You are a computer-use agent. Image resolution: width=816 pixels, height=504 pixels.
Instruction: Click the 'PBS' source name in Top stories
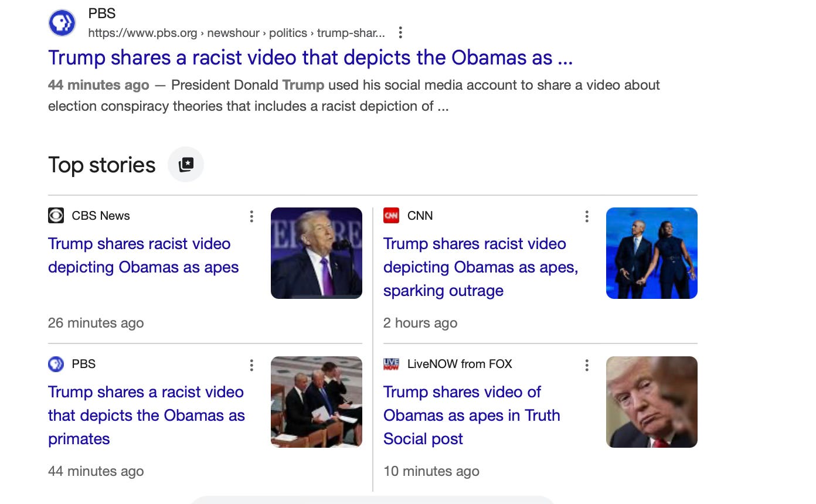point(84,364)
